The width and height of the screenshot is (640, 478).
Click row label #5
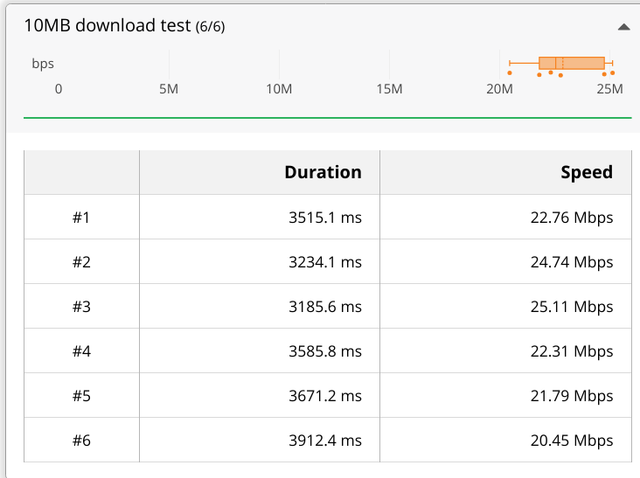tap(81, 396)
